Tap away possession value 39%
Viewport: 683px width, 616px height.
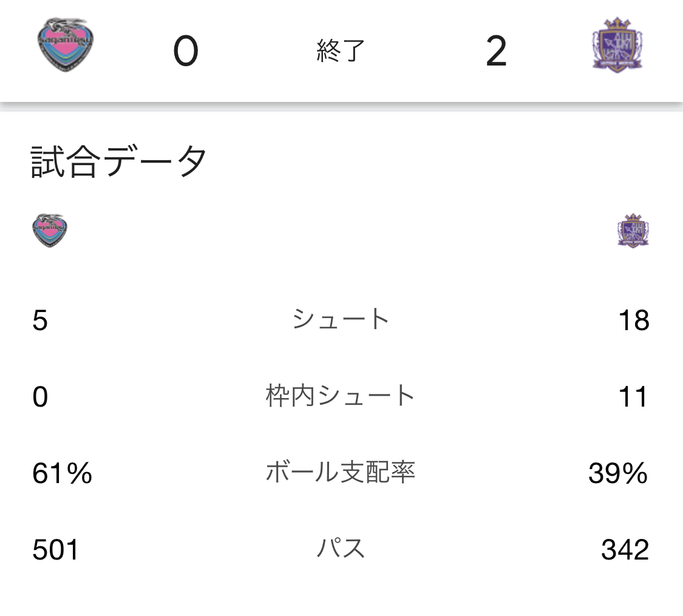click(618, 474)
